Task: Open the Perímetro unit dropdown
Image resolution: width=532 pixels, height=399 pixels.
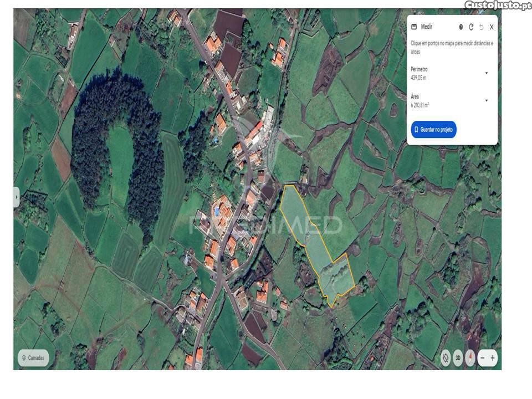Action: tap(487, 73)
